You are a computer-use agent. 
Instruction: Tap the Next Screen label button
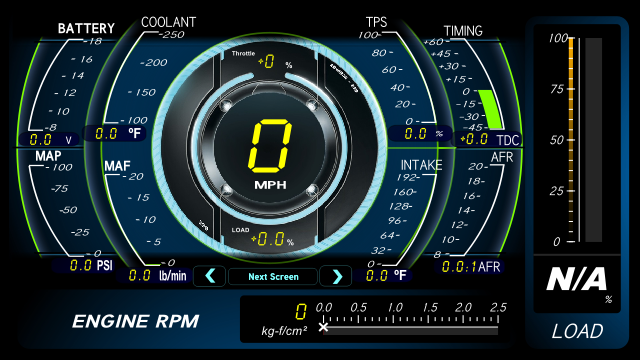(x=273, y=277)
